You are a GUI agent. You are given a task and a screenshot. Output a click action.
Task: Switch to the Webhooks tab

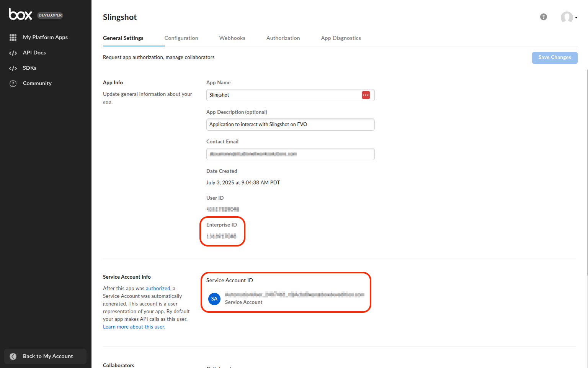(232, 38)
